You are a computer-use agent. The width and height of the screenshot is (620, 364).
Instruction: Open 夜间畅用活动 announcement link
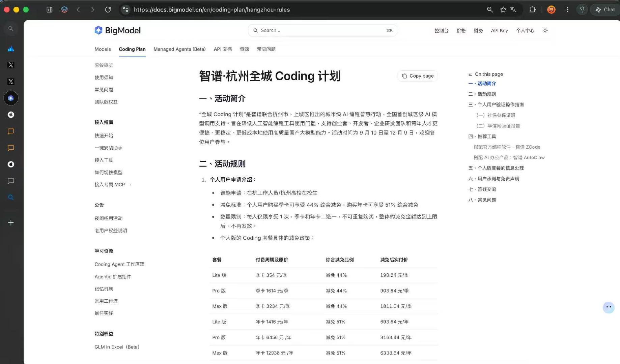tap(108, 218)
